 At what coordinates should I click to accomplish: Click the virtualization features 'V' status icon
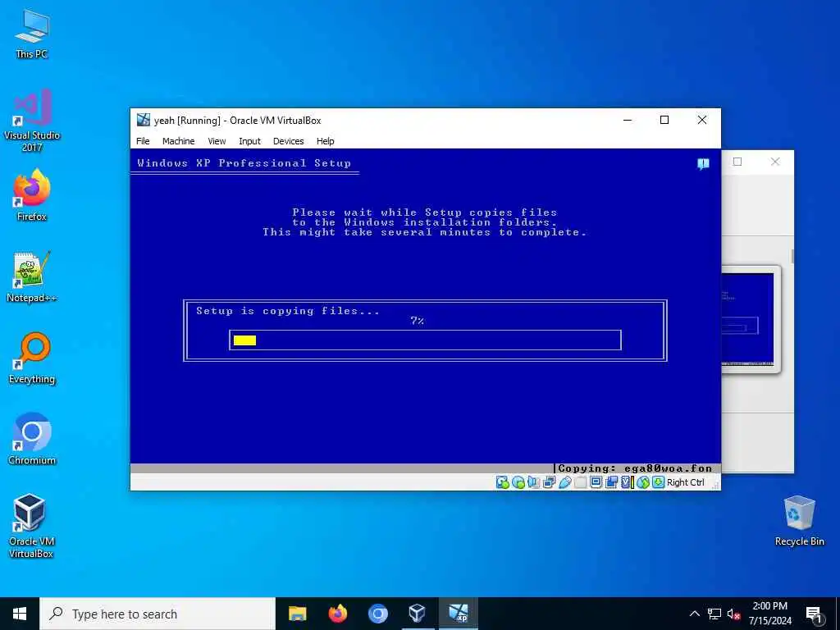(626, 482)
